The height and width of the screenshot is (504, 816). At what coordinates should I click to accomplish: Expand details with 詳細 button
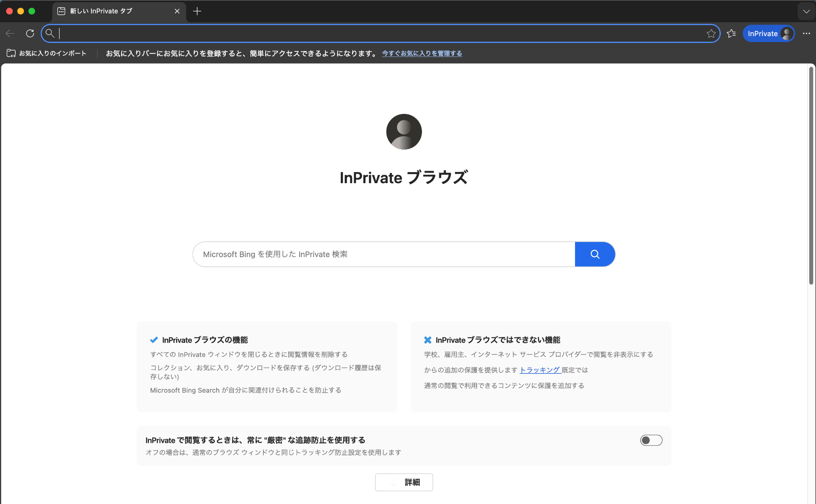pos(404,482)
